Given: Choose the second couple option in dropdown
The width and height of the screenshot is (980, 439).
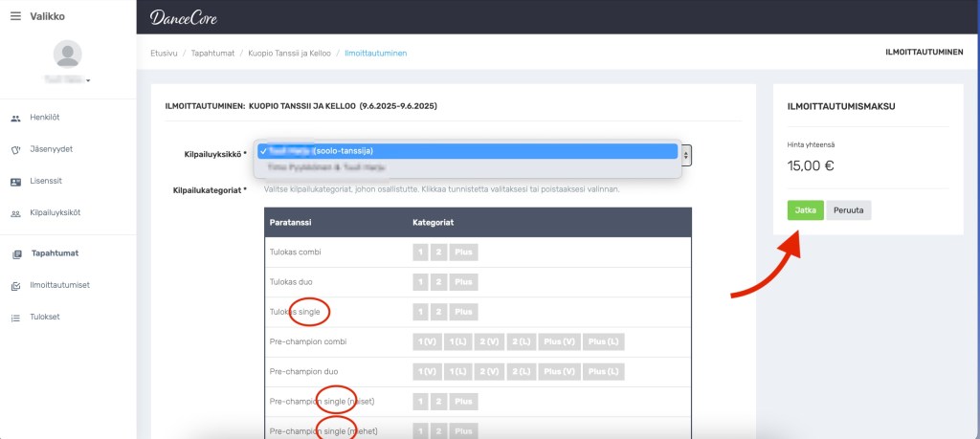Looking at the screenshot, I should tap(467, 166).
